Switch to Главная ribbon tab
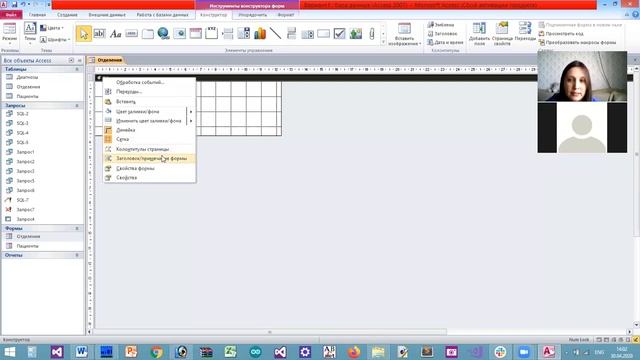640x360 pixels. (x=38, y=15)
